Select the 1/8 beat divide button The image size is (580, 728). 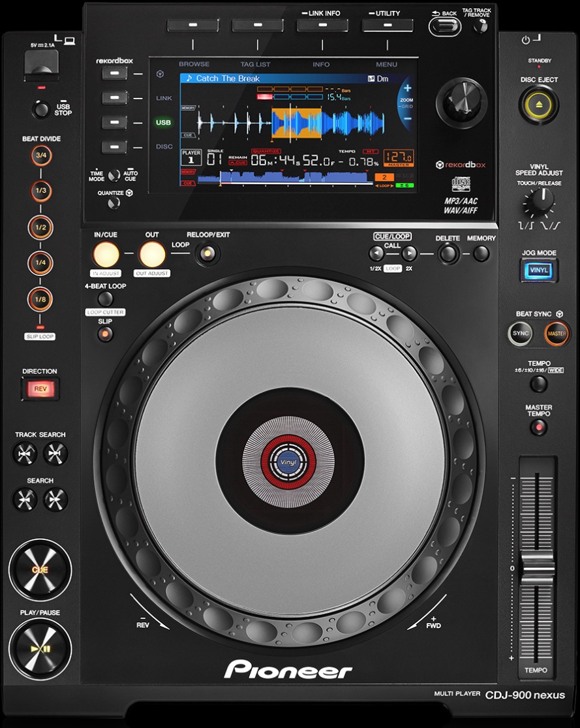41,300
